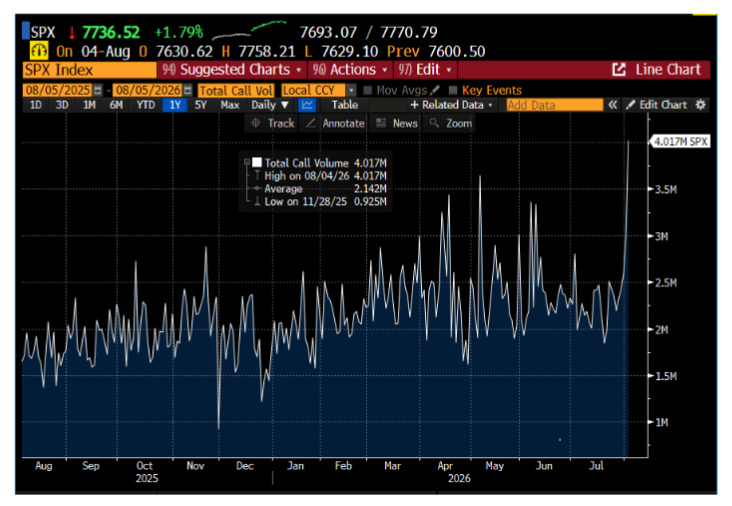Open chart settings gear icon
The width and height of the screenshot is (732, 506).
pos(700,105)
